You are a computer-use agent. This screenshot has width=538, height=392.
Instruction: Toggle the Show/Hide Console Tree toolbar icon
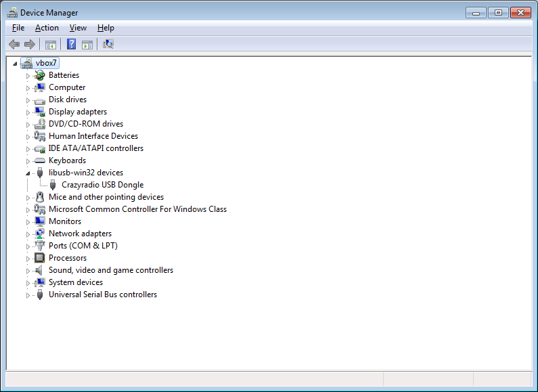(50, 45)
